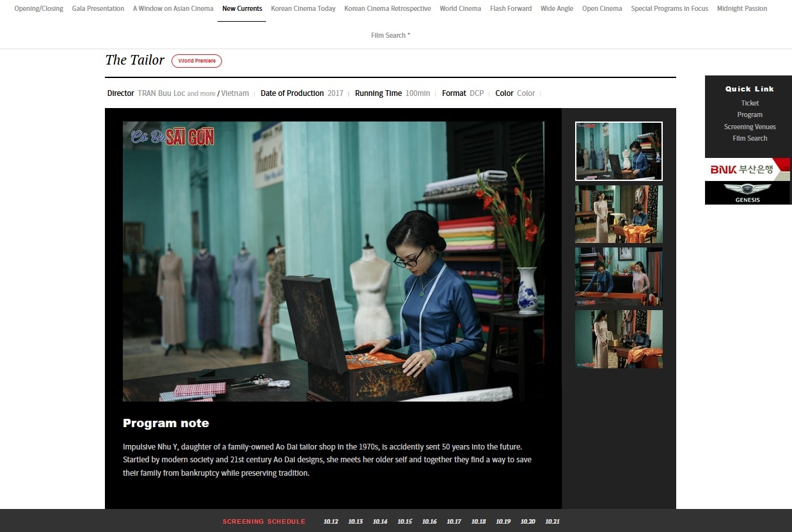Open Screening Venues quick link
The width and height of the screenshot is (792, 532).
click(750, 127)
